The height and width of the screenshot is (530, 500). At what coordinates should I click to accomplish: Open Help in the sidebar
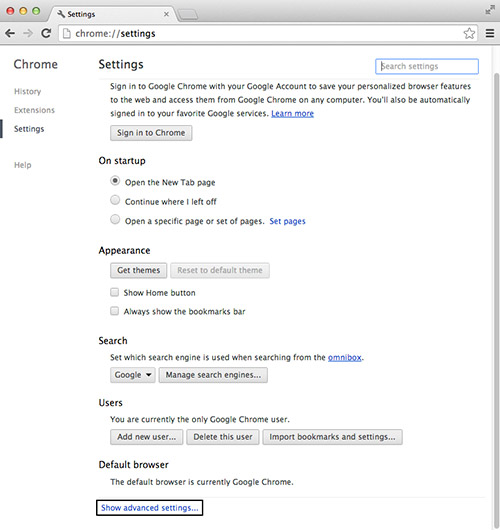pyautogui.click(x=23, y=165)
